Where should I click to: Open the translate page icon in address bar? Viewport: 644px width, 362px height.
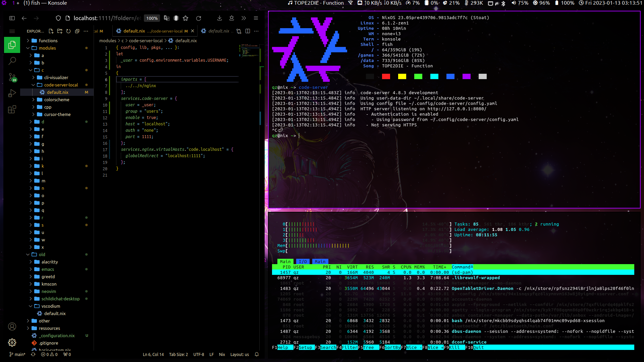point(167,18)
